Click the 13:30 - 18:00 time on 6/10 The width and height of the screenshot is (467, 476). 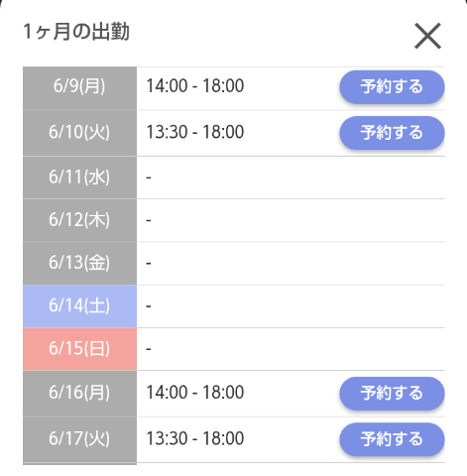(195, 132)
